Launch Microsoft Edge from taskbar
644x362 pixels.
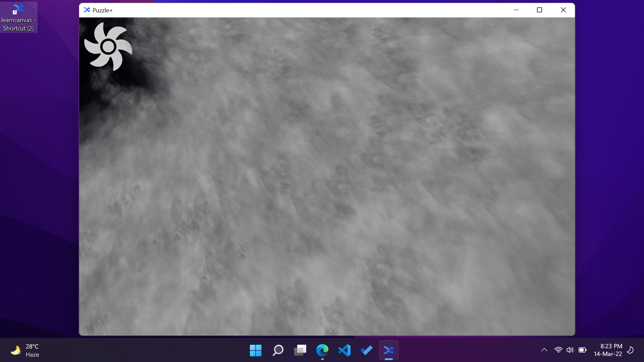[322, 350]
